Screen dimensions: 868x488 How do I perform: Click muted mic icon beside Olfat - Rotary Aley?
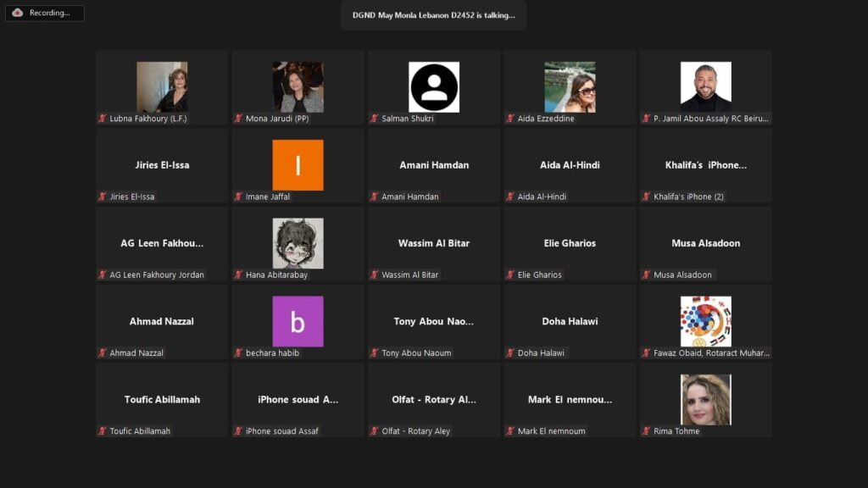click(x=374, y=431)
